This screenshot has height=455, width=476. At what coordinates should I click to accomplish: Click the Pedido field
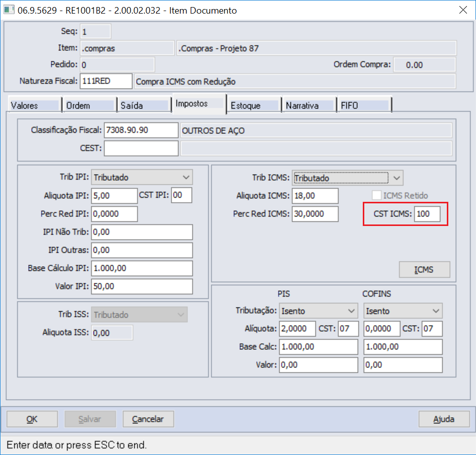[x=117, y=65]
